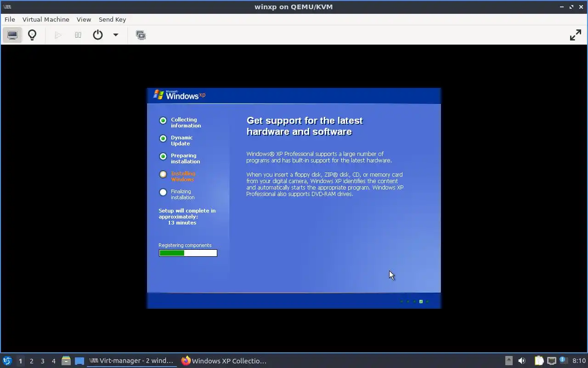Click the 'Setup will complete in approximately' text
Viewport: 588px width, 368px height.
187,213
